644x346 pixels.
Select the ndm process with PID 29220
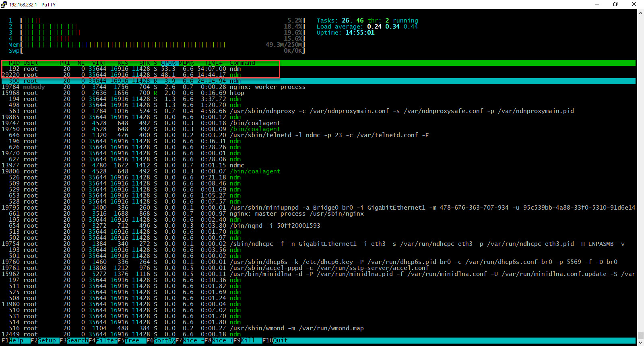(x=318, y=75)
